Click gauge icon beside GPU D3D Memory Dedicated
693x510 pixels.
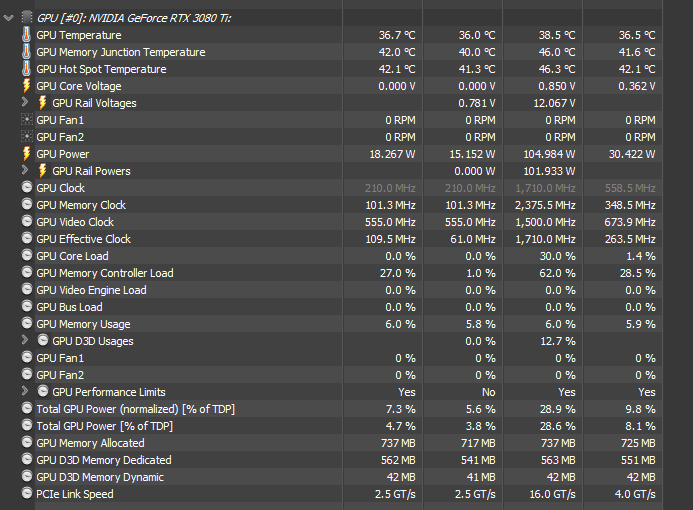pyautogui.click(x=27, y=459)
